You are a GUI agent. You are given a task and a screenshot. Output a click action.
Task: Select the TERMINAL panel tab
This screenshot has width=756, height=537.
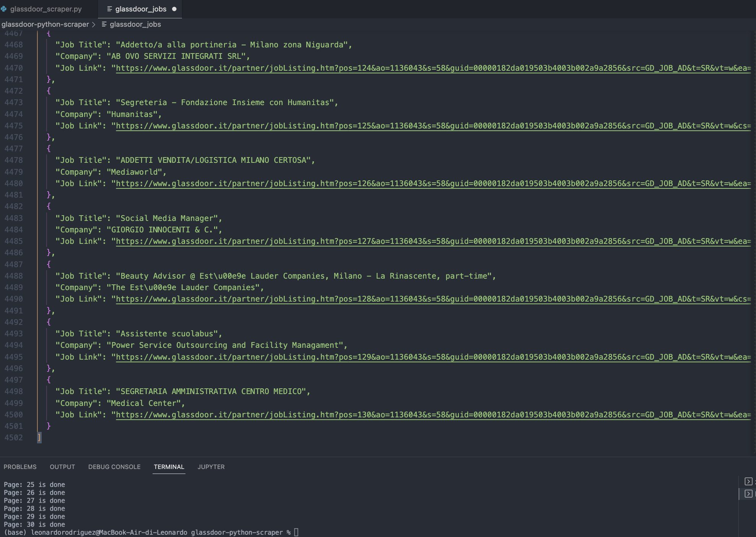[x=169, y=467]
